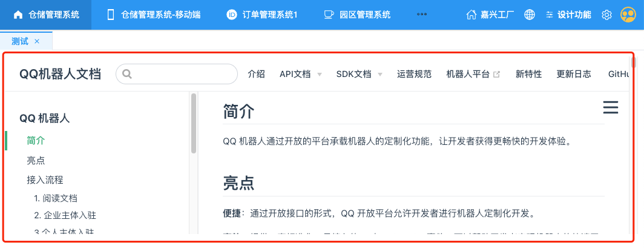Select the 测试 tab

point(20,41)
